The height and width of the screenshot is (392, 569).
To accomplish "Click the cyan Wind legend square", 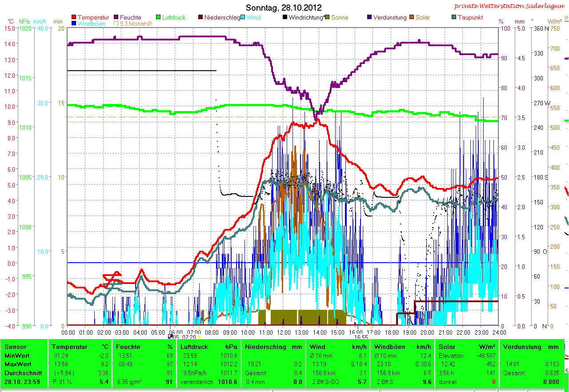I will tap(243, 17).
